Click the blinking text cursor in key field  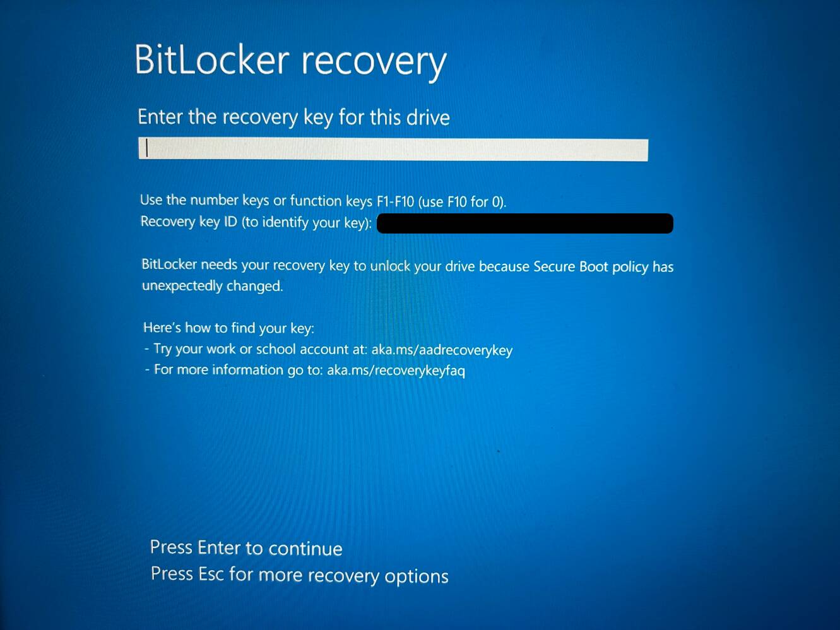point(147,148)
